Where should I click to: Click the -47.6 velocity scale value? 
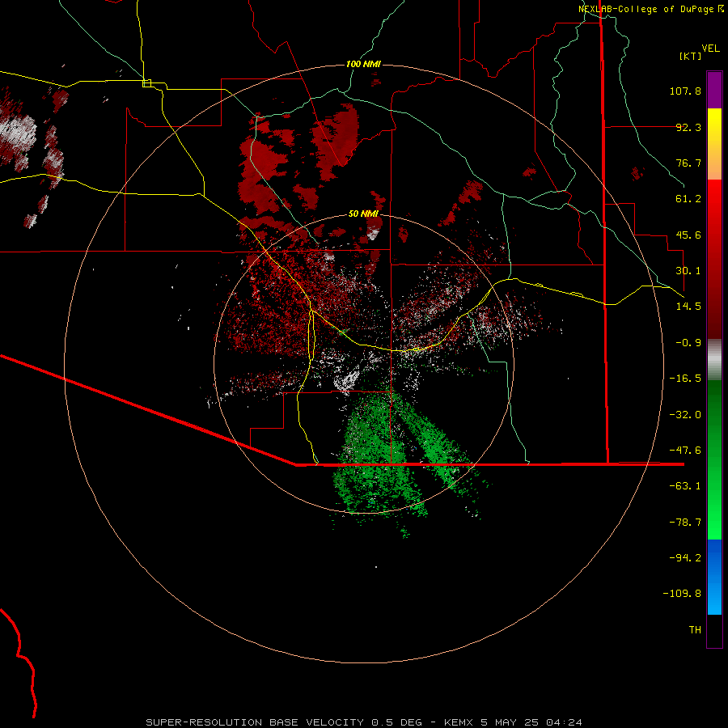point(685,451)
